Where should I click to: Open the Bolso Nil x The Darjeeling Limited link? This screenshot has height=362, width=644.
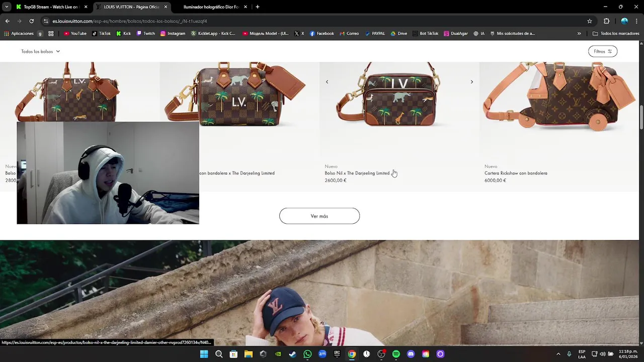357,173
